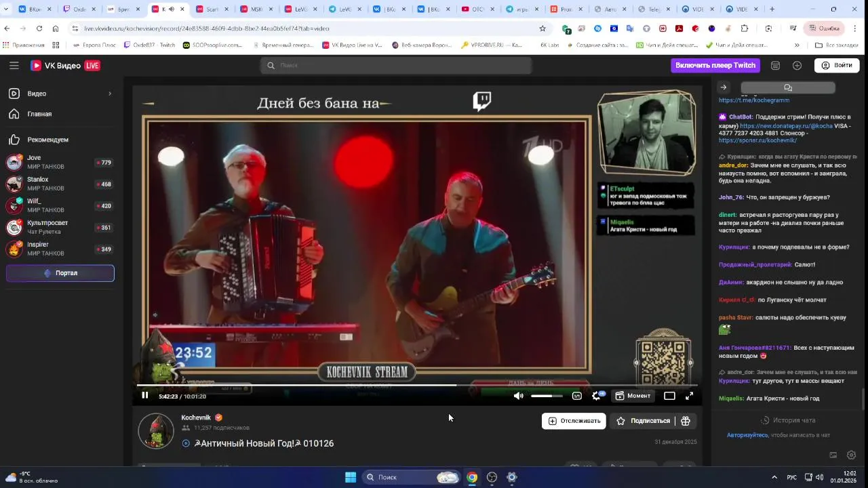The width and height of the screenshot is (868, 488).
Task: Open the donatepay link in ChatBot message
Action: (786, 126)
